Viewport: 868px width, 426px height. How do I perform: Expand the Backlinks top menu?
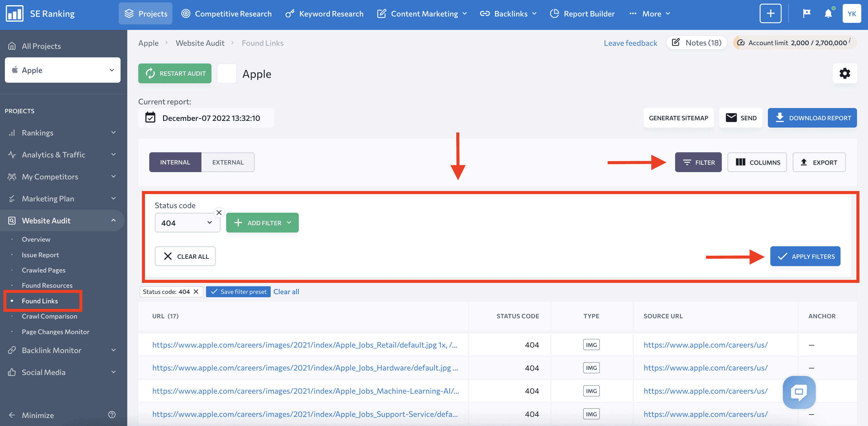[508, 13]
